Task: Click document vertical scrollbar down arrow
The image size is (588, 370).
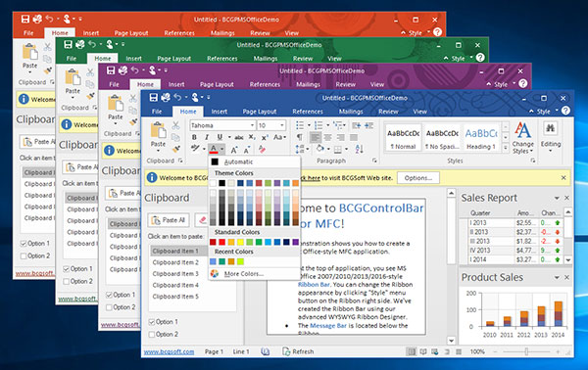Action: (452, 341)
